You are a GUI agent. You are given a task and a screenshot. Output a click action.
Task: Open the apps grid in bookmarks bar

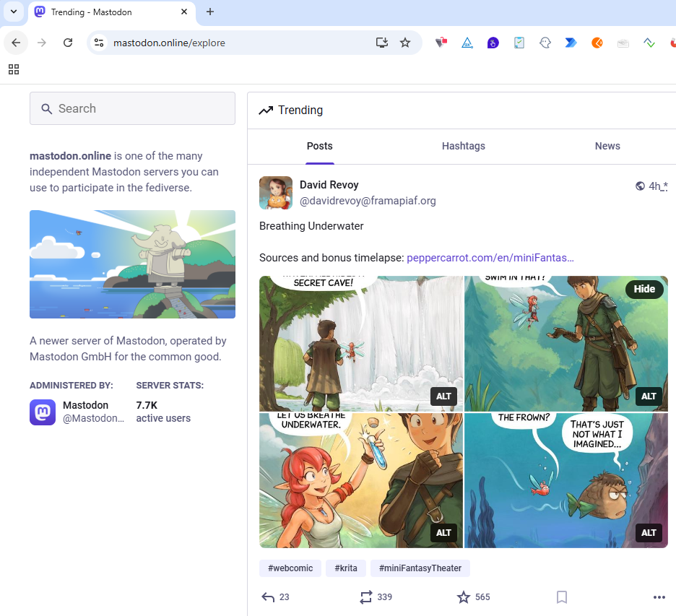[14, 69]
